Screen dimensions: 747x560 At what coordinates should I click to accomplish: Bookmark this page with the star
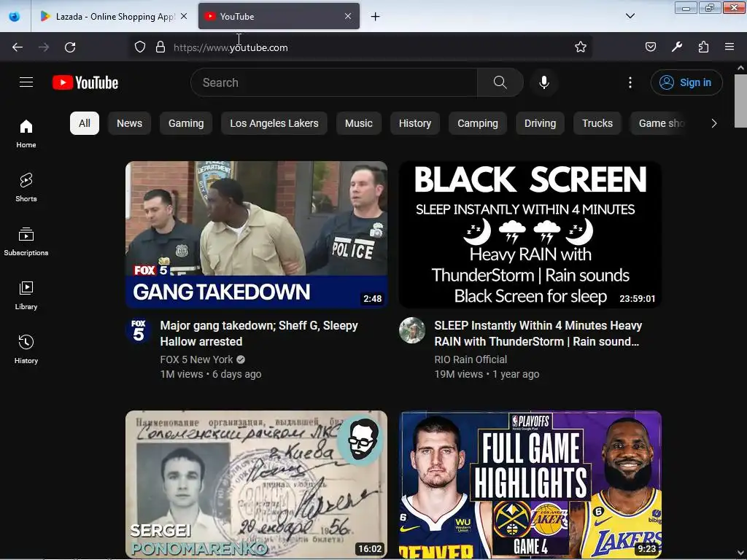pyautogui.click(x=580, y=47)
